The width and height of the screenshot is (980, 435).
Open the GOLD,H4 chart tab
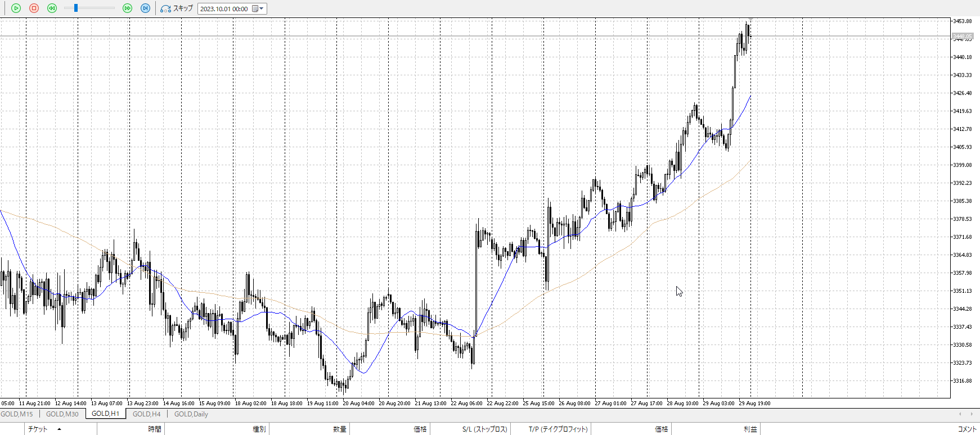point(146,414)
